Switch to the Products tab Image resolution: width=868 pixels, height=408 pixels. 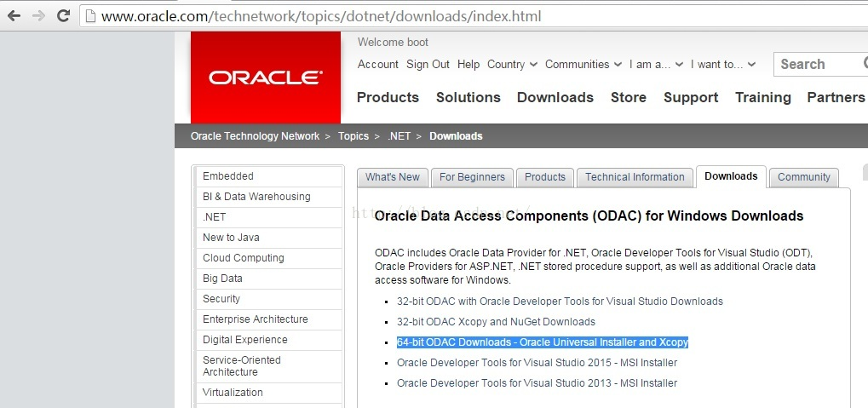(x=545, y=177)
